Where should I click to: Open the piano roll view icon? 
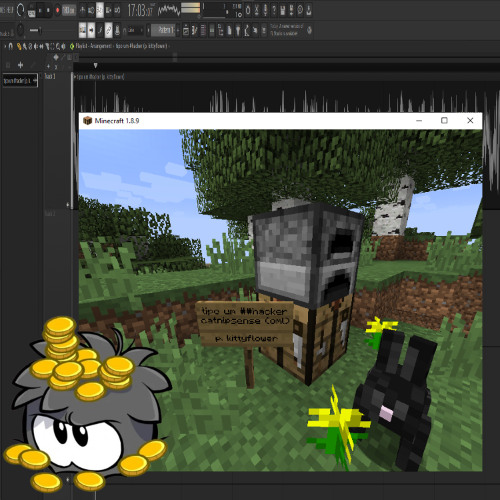(x=195, y=30)
